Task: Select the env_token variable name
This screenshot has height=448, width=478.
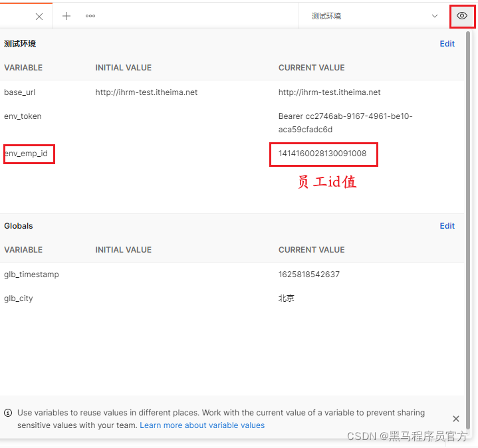Action: 23,116
